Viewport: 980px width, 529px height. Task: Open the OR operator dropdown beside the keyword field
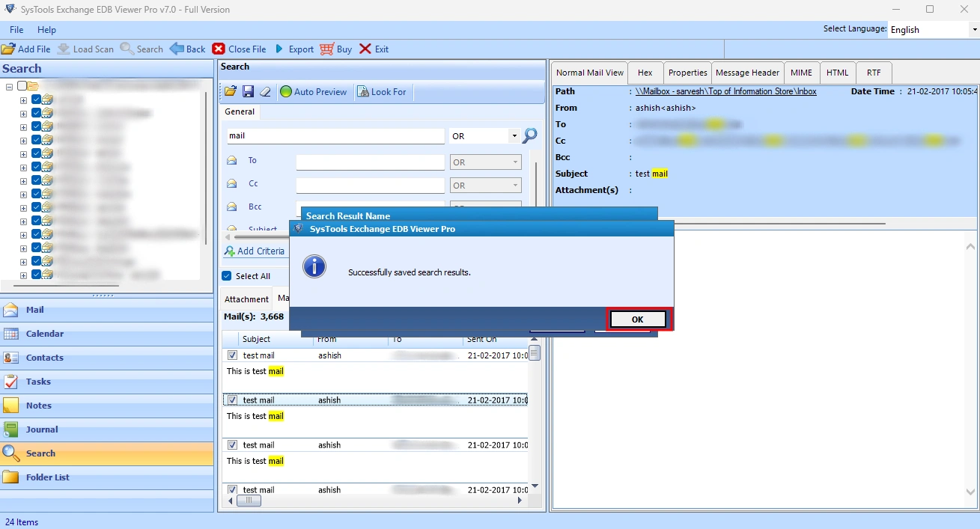[514, 136]
